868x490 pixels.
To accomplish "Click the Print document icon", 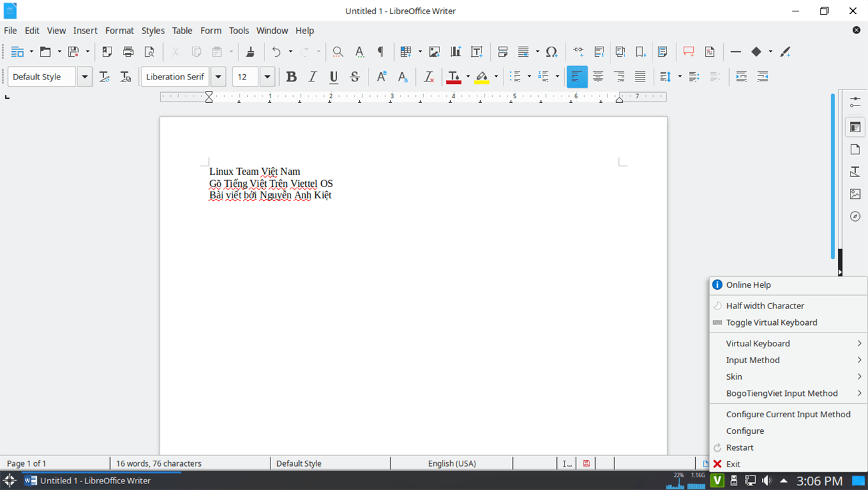I will point(128,51).
